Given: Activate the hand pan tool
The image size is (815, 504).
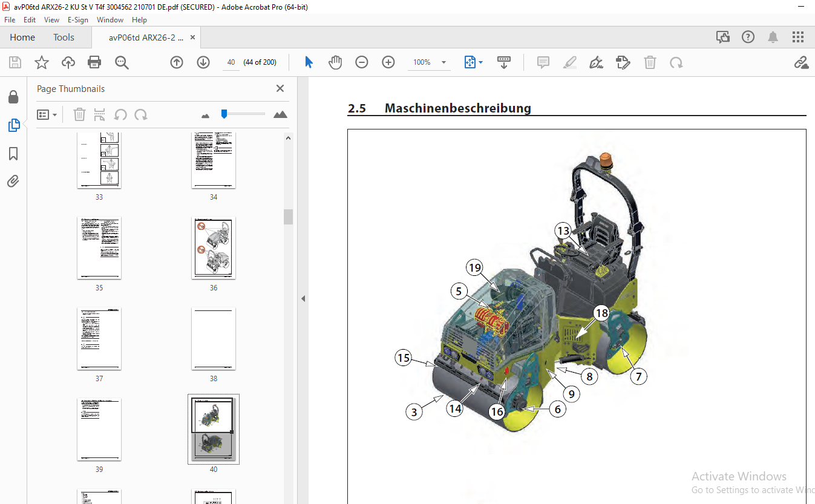Looking at the screenshot, I should [x=335, y=62].
